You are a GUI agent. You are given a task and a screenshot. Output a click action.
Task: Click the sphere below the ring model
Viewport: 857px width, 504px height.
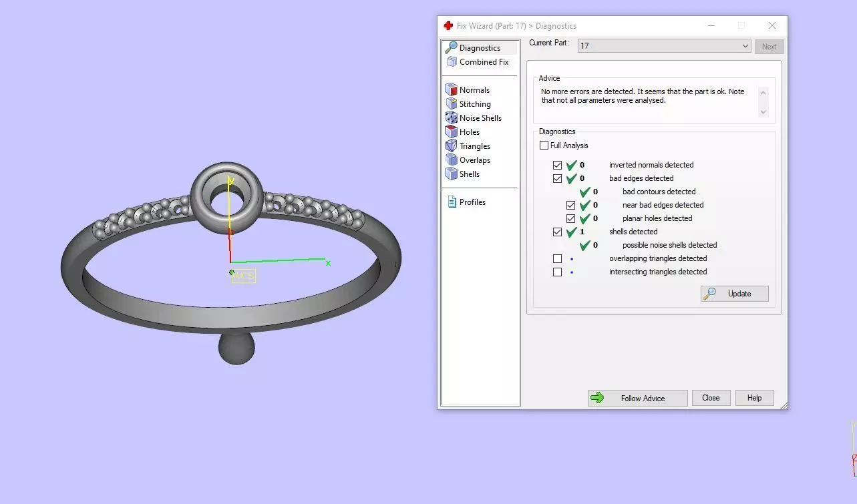pos(236,348)
